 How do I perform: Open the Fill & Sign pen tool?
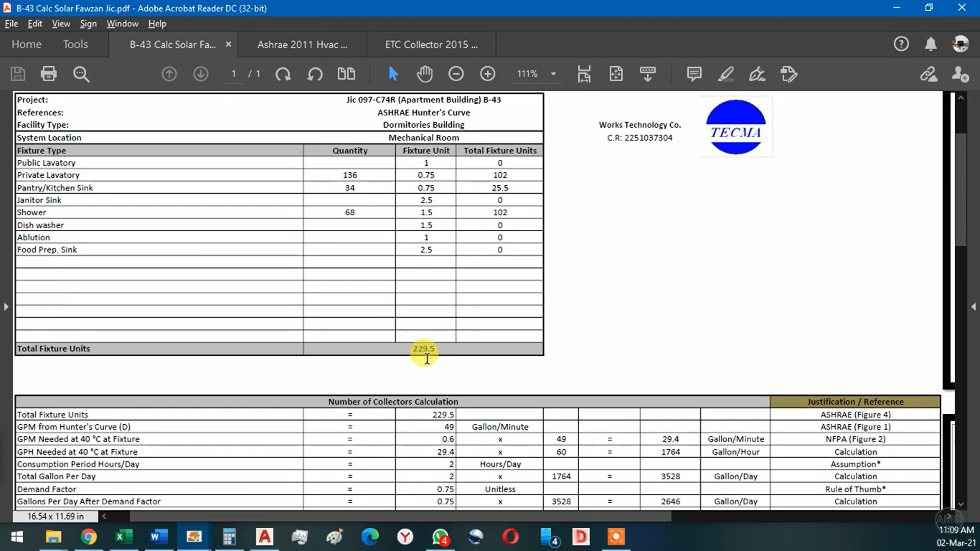click(x=755, y=73)
